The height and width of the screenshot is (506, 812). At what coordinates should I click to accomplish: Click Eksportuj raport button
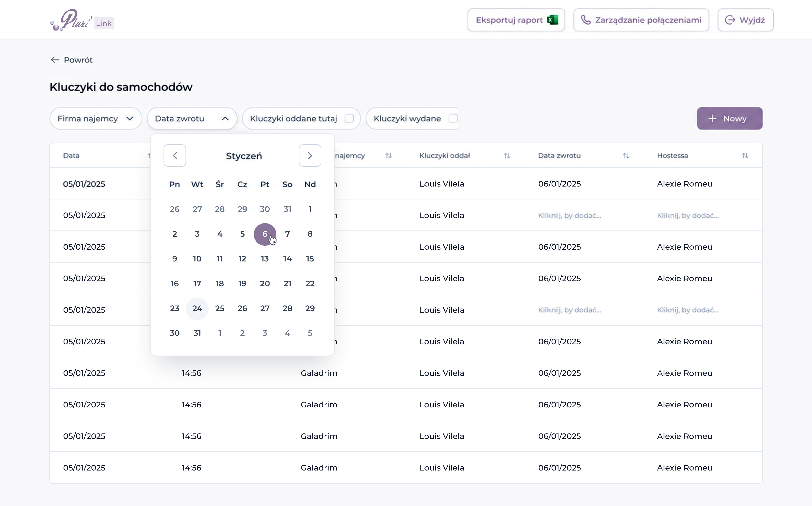[x=516, y=20]
